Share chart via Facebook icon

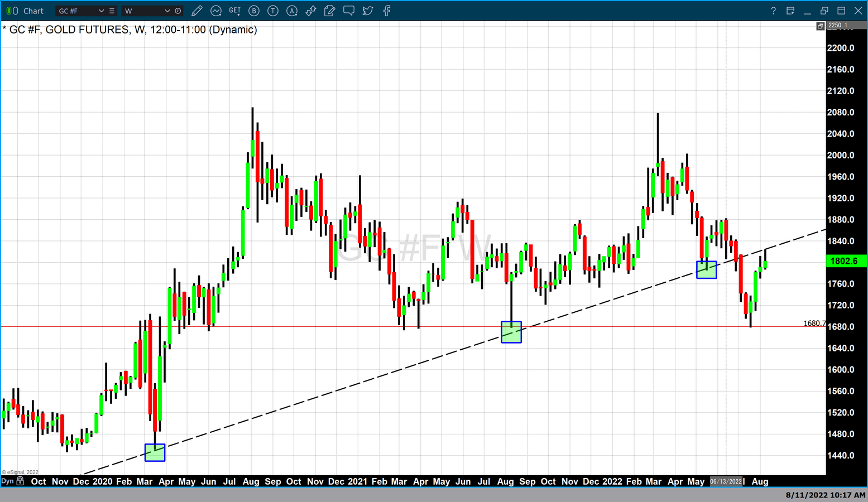click(387, 11)
